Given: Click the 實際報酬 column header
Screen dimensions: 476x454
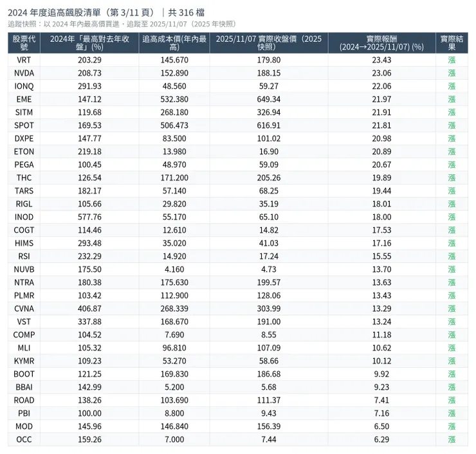Looking at the screenshot, I should pos(381,43).
